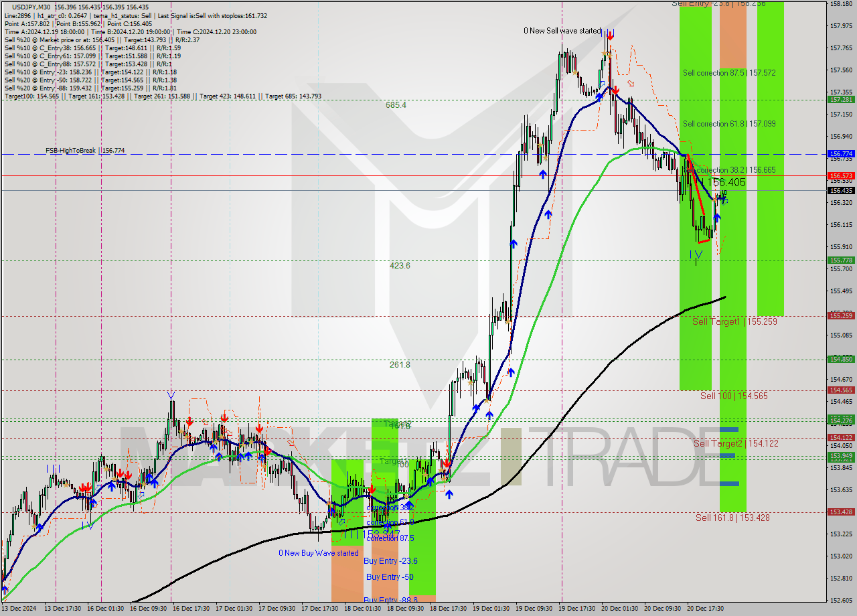This screenshot has height=616, width=857.
Task: Click the red 154.565 price axis tag
Action: tap(841, 390)
